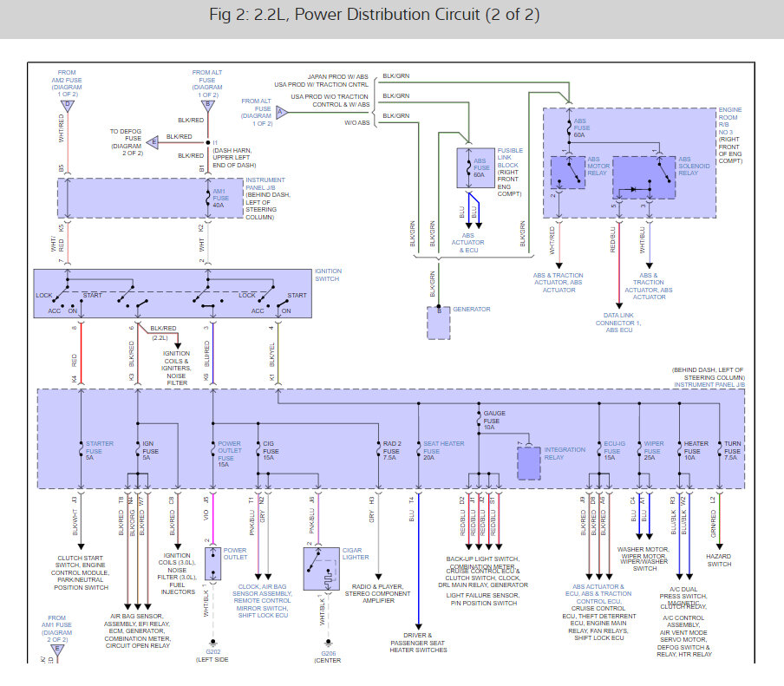The width and height of the screenshot is (784, 686).
Task: Click the CIGAR LIGHTER label
Action: (x=356, y=553)
